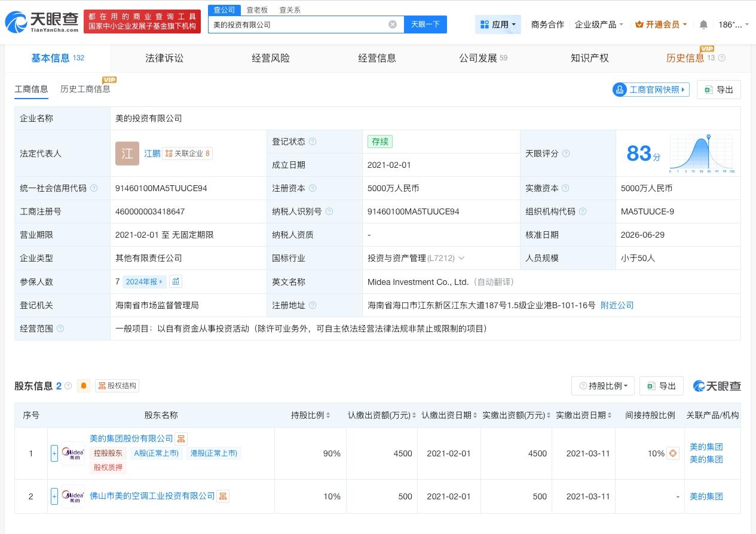Sort by 持股比例 column

tap(329, 415)
